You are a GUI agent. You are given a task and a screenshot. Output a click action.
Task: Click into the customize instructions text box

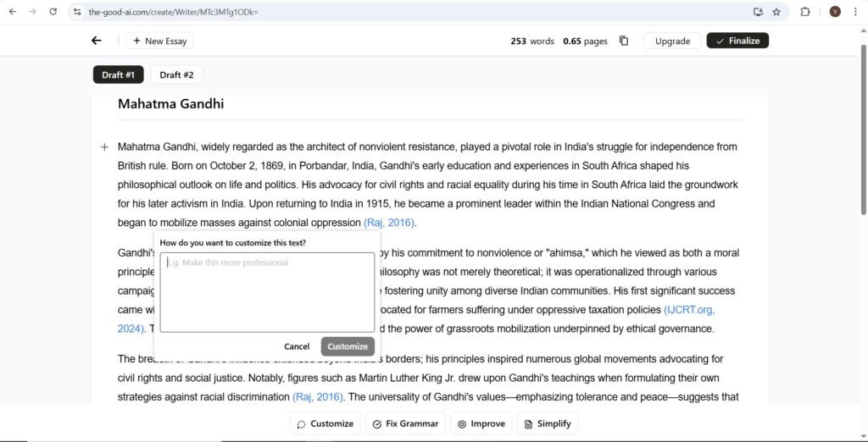[x=267, y=292]
